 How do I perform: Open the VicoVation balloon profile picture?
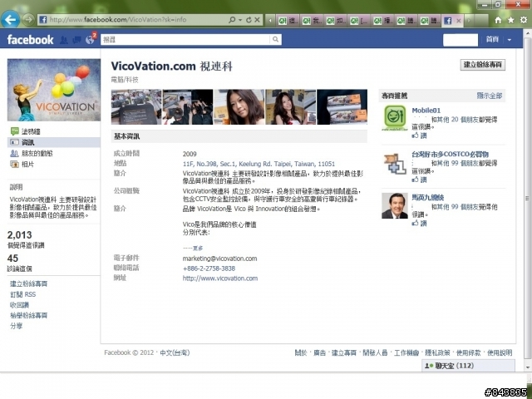(54, 90)
